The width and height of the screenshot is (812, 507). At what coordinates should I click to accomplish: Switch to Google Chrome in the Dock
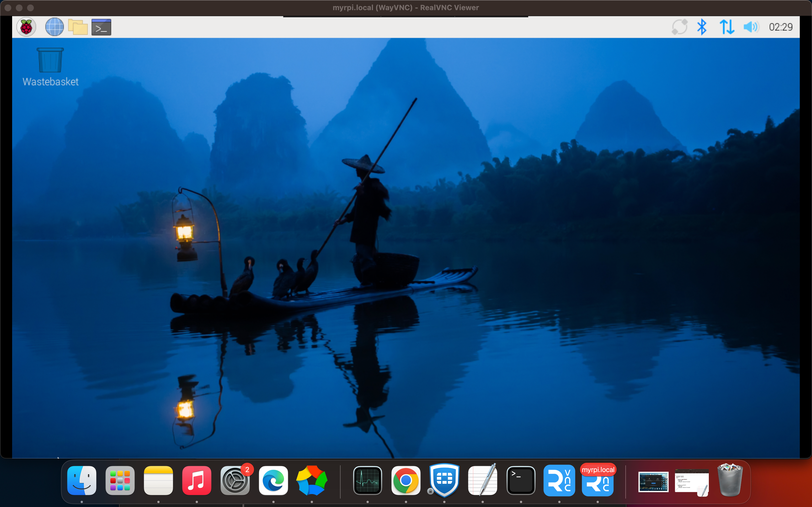coord(406,480)
